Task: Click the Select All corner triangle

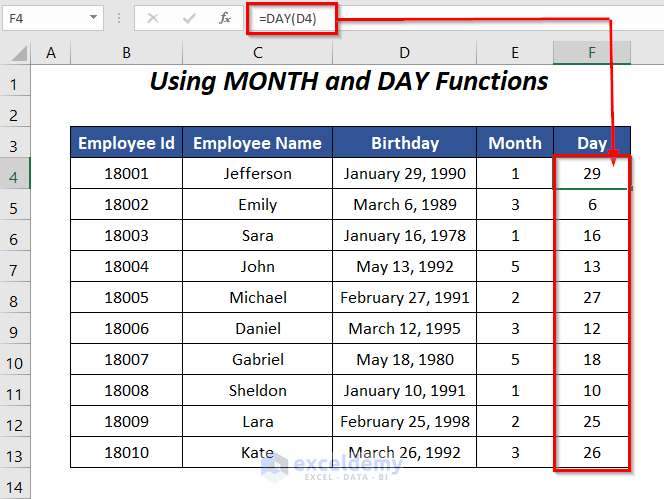Action: click(19, 53)
